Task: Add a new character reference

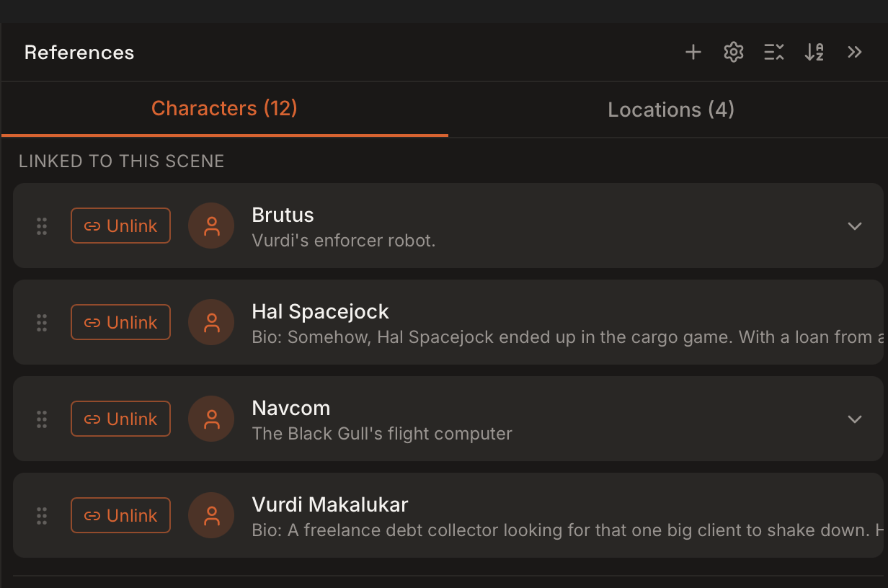Action: click(x=693, y=51)
